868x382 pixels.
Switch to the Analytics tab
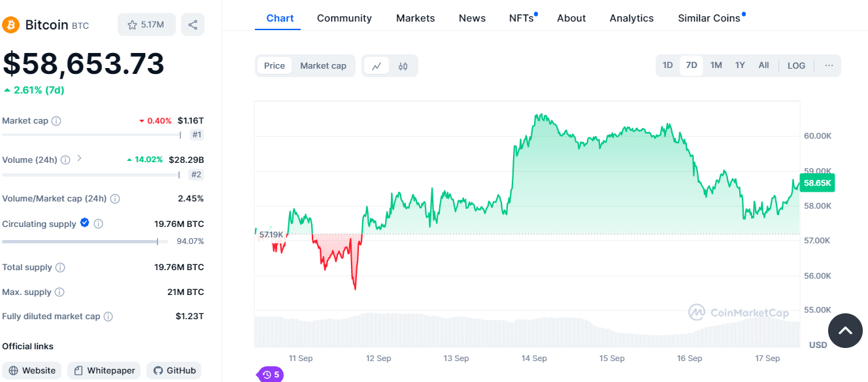[631, 18]
